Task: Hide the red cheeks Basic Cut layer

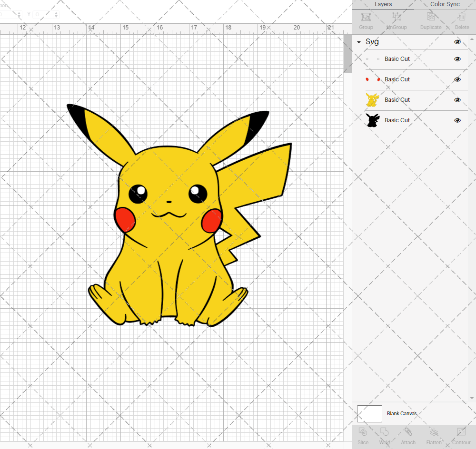Action: point(457,79)
